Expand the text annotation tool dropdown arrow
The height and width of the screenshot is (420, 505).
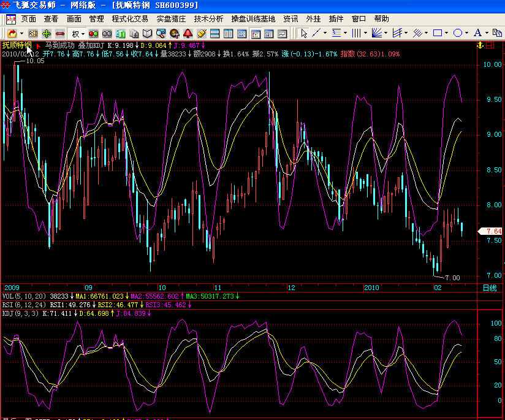(487, 33)
